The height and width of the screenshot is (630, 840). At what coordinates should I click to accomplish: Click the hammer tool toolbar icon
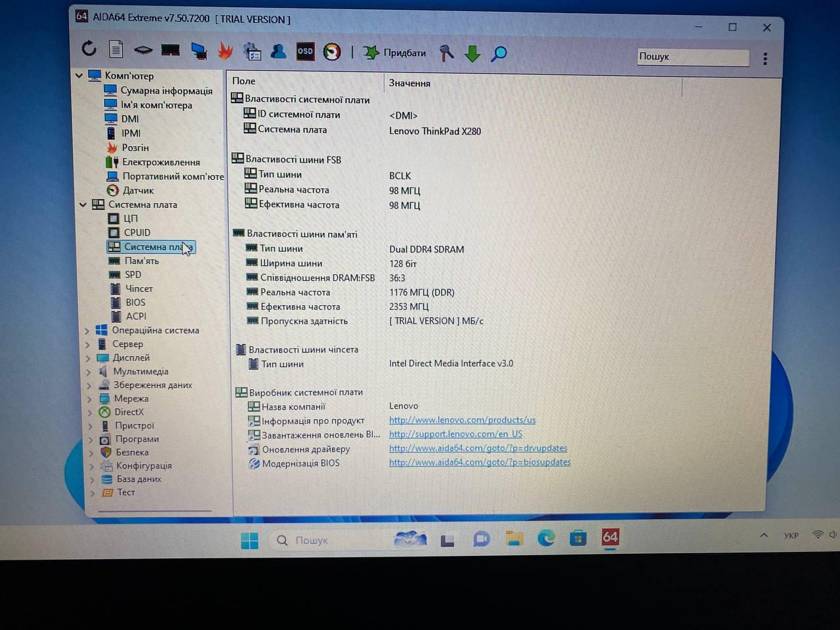(446, 53)
